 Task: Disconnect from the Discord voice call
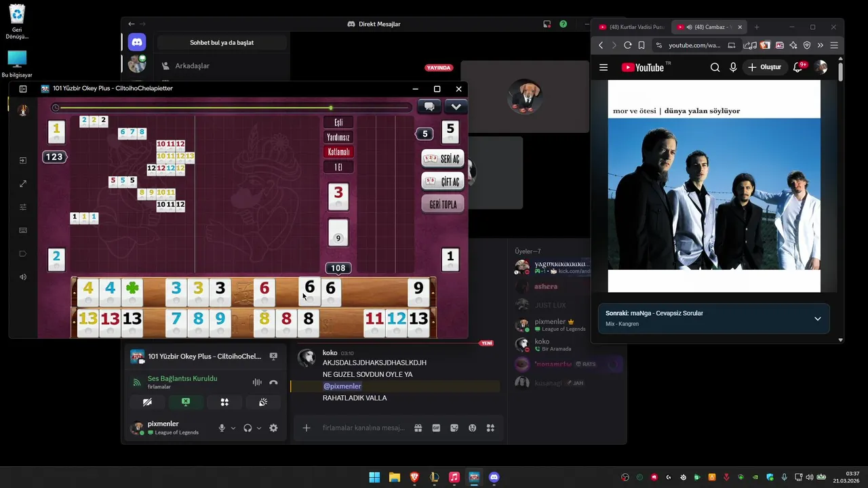(273, 382)
